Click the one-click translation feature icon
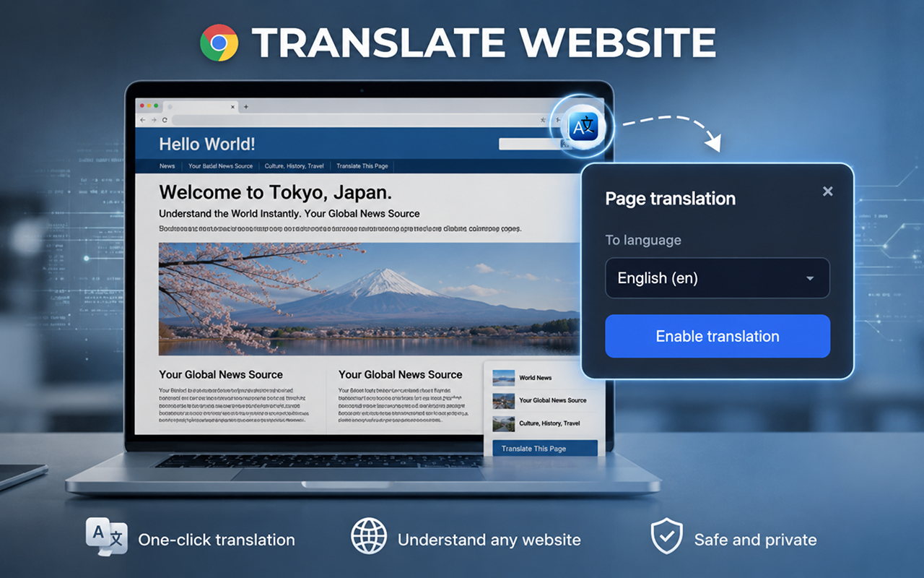924x578 pixels. pyautogui.click(x=106, y=537)
